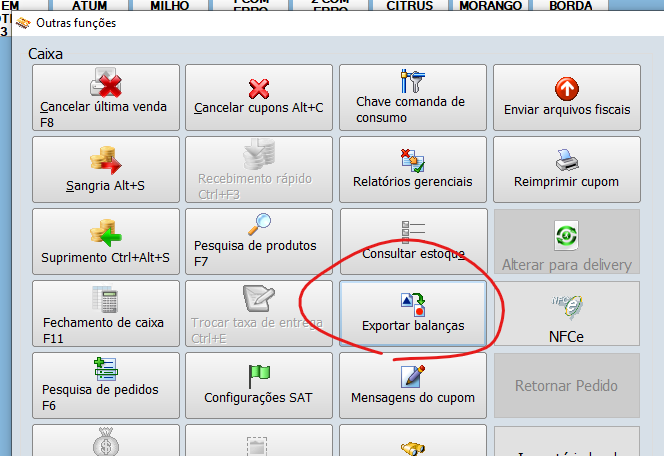Select ATUM tab in background window
Image resolution: width=664 pixels, height=456 pixels.
pos(89,6)
